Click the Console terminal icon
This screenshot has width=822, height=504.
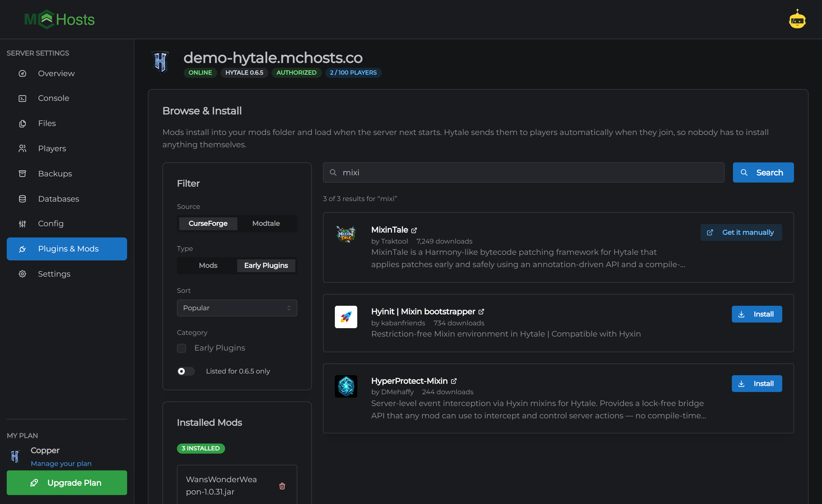pyautogui.click(x=22, y=98)
